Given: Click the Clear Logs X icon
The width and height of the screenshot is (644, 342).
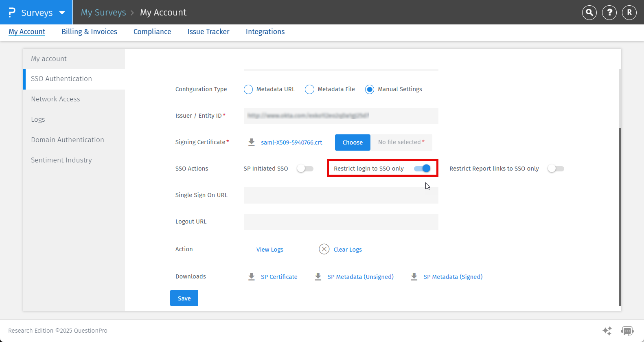Looking at the screenshot, I should [x=324, y=249].
